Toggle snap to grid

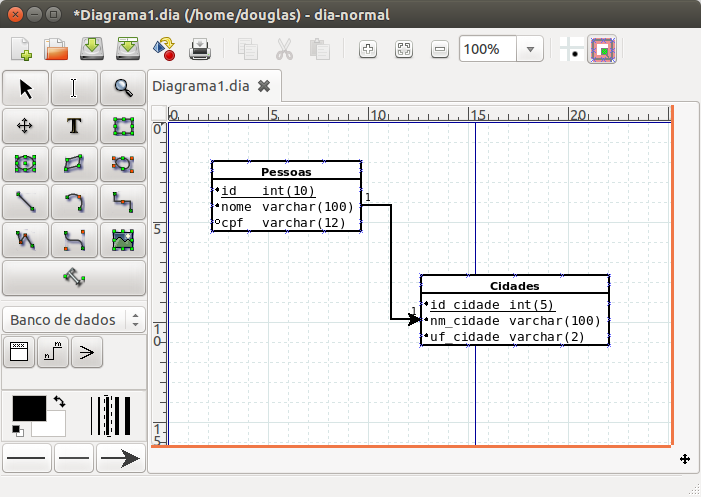[573, 49]
